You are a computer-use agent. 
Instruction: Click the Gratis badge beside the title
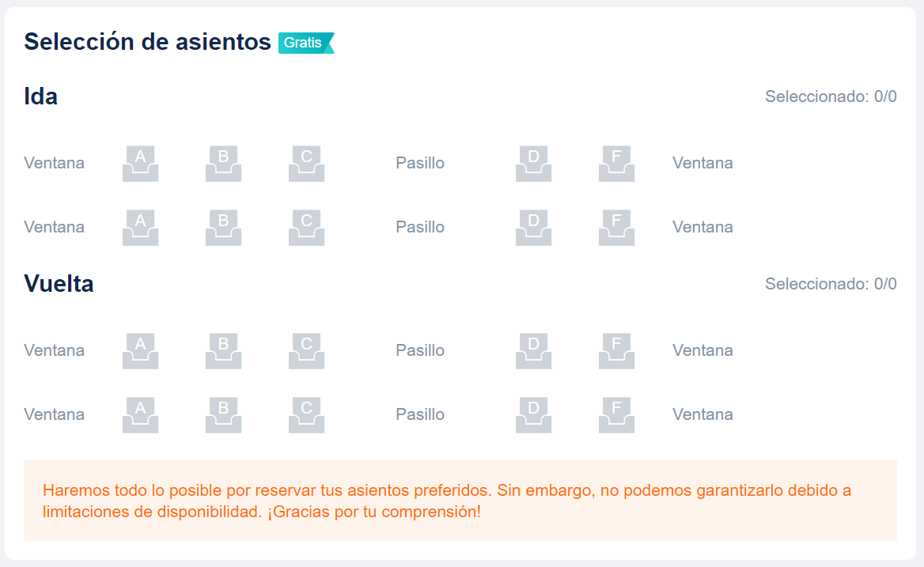[305, 43]
